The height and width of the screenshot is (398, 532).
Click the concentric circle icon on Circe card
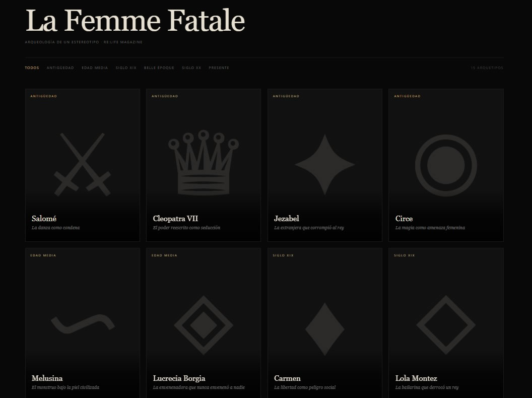tap(446, 165)
